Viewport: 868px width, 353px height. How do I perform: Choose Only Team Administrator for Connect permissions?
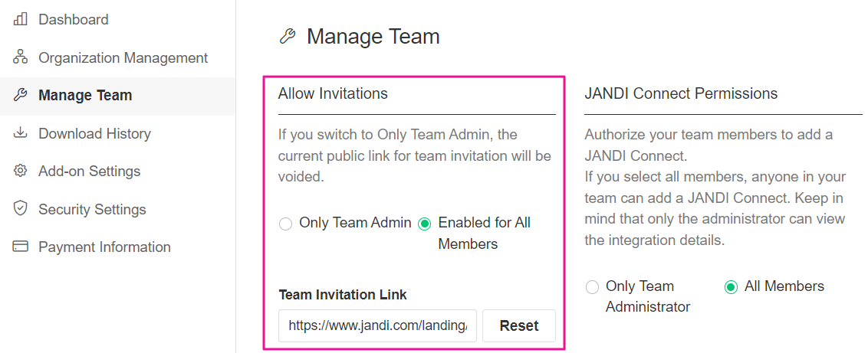click(592, 287)
